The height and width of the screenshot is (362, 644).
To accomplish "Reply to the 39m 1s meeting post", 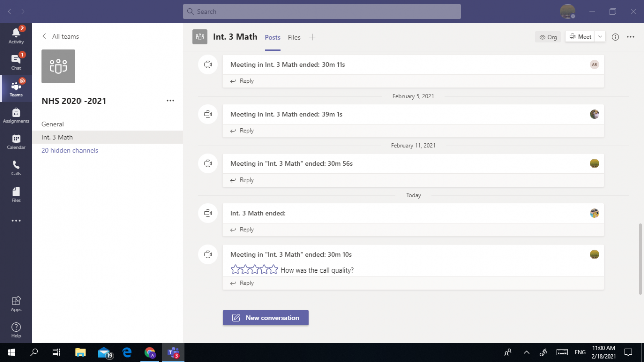I will (242, 131).
